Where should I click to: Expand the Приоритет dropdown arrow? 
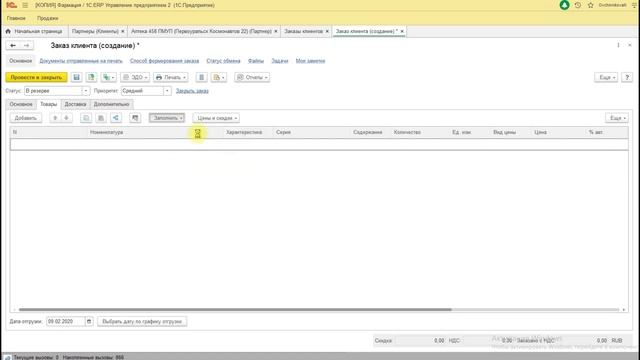167,91
